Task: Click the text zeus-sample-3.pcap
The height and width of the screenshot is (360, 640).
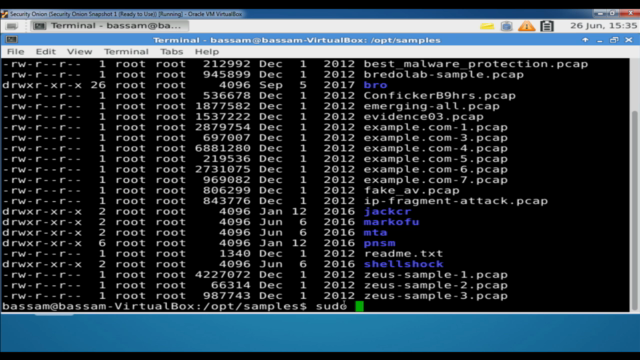Action: point(436,296)
